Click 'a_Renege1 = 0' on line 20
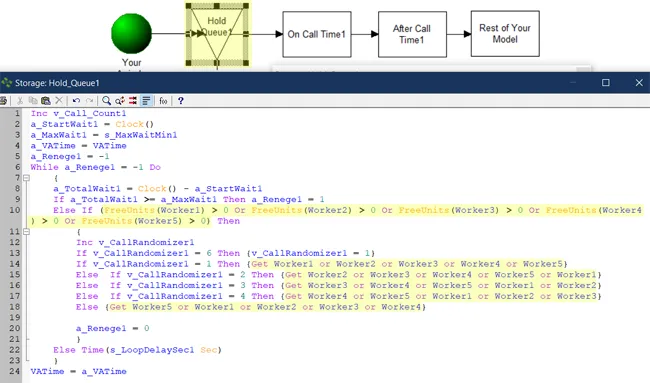This screenshot has width=650, height=383. 112,329
